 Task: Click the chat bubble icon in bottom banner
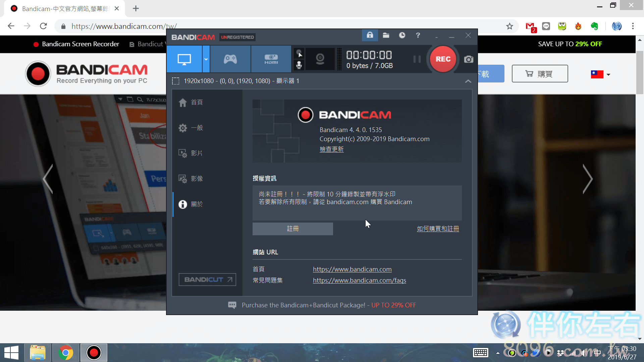coord(232,305)
